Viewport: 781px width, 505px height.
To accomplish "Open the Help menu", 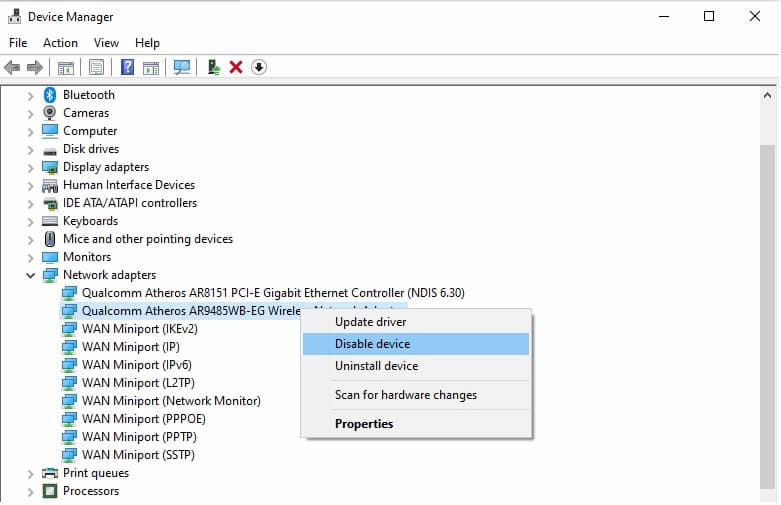I will pos(147,43).
